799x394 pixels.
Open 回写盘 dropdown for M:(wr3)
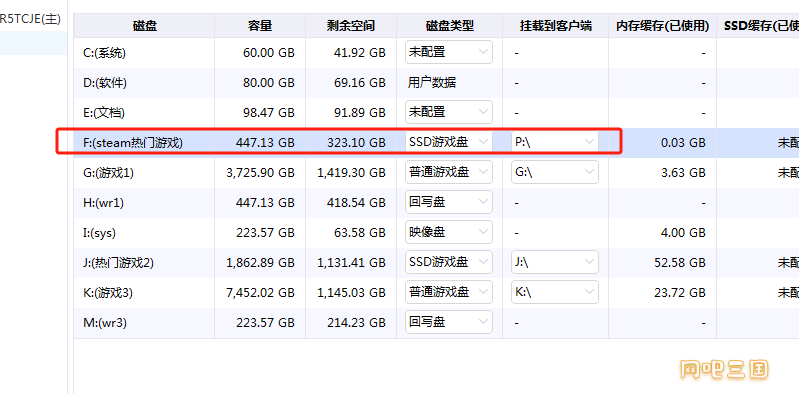(x=449, y=322)
